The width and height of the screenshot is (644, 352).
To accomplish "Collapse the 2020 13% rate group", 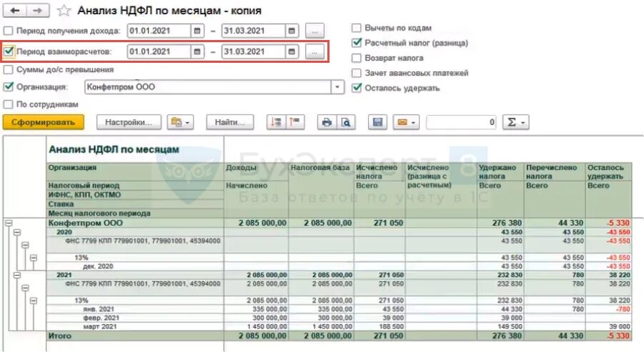I will (34, 258).
